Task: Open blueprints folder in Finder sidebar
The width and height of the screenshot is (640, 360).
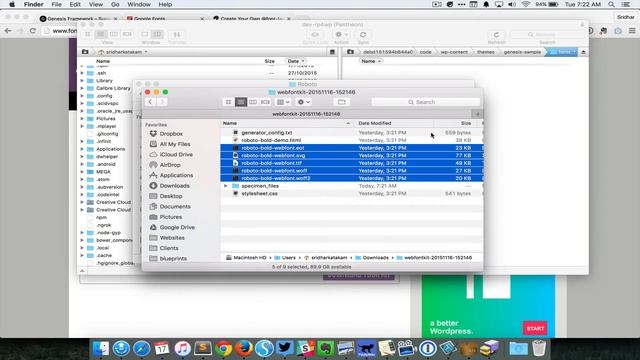Action: (x=173, y=258)
